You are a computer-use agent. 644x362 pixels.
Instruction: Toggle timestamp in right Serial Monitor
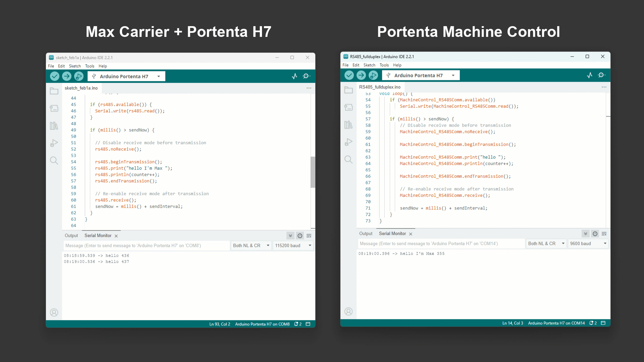[x=595, y=234]
